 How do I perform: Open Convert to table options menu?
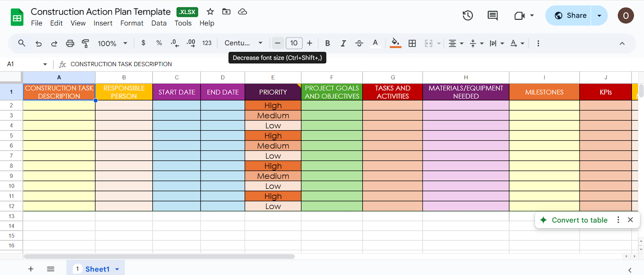point(618,220)
